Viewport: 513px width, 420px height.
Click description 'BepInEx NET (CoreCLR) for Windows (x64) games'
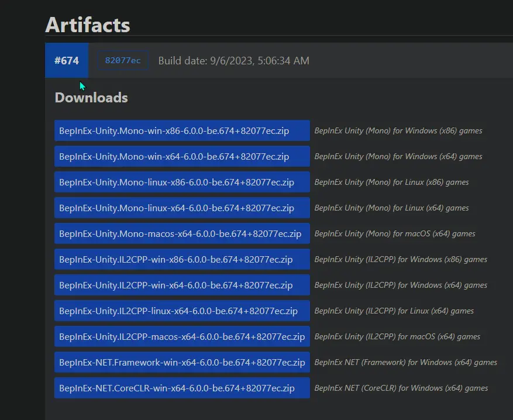coord(401,388)
